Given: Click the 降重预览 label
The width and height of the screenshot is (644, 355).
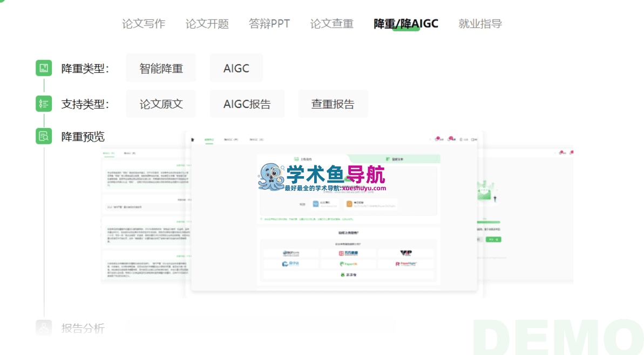Looking at the screenshot, I should point(83,136).
